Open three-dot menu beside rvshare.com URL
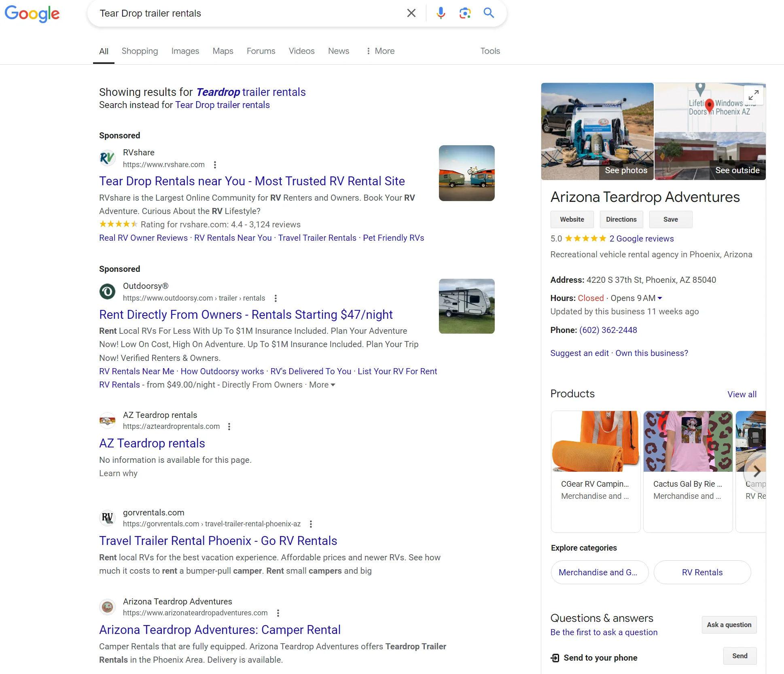Image resolution: width=784 pixels, height=674 pixels. pyautogui.click(x=215, y=165)
